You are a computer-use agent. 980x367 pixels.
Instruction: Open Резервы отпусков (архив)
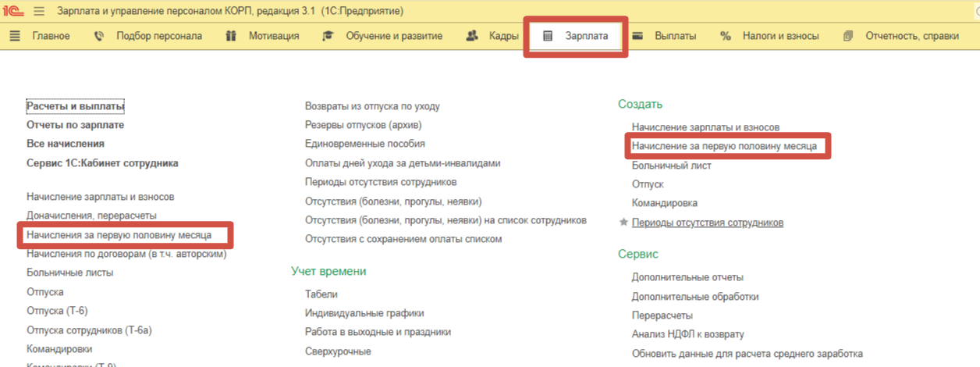coord(365,125)
